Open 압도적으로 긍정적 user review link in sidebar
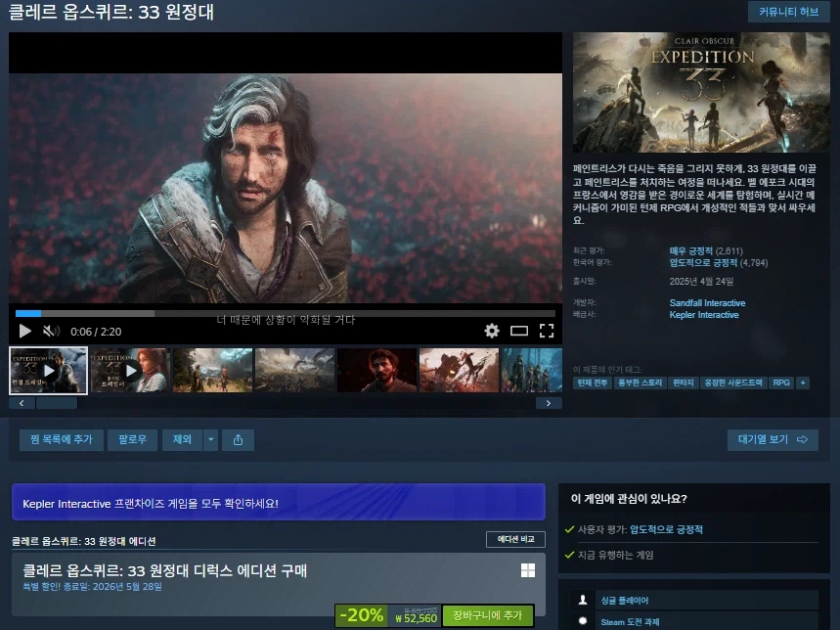This screenshot has width=840, height=630. point(666,529)
